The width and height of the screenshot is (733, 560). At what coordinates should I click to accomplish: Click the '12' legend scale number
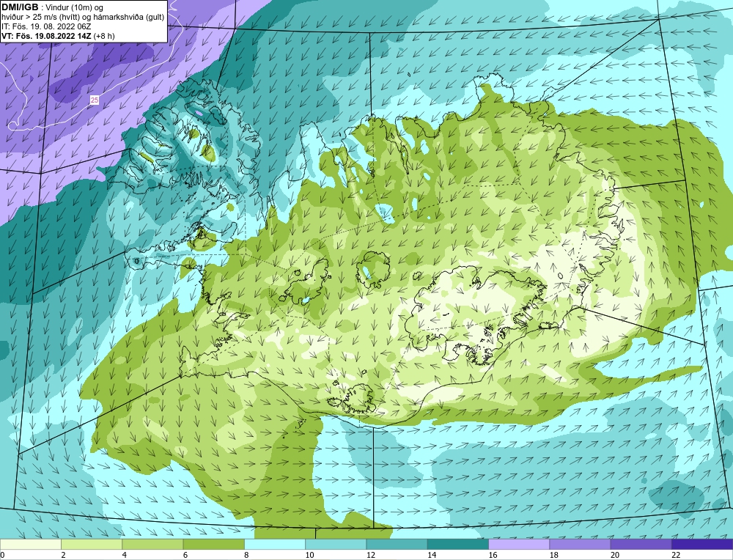[x=371, y=555]
